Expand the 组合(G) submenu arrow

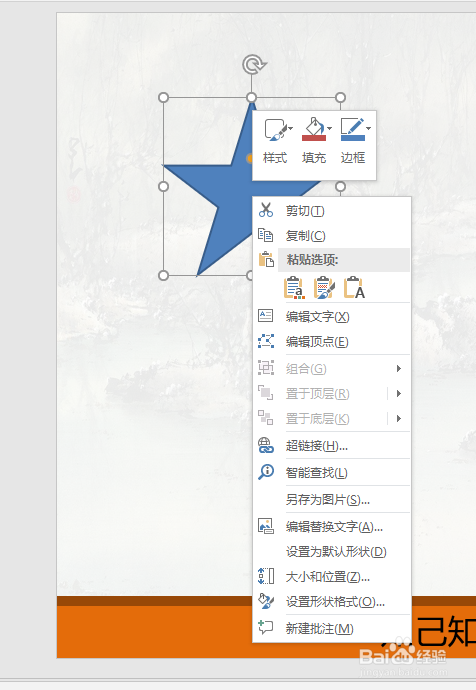pos(399,368)
